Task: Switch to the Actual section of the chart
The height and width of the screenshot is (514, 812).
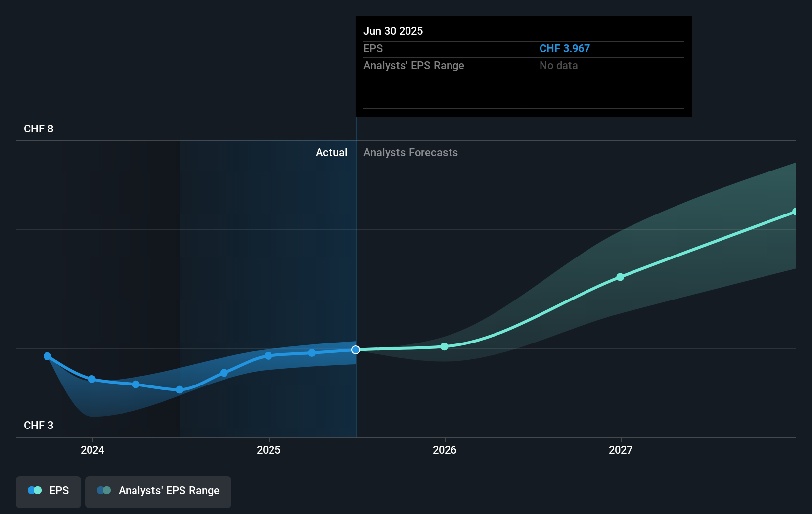Action: [331, 152]
